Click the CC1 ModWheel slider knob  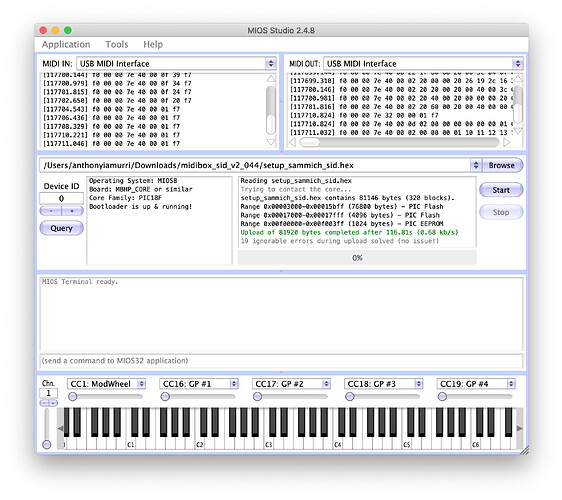pos(73,397)
